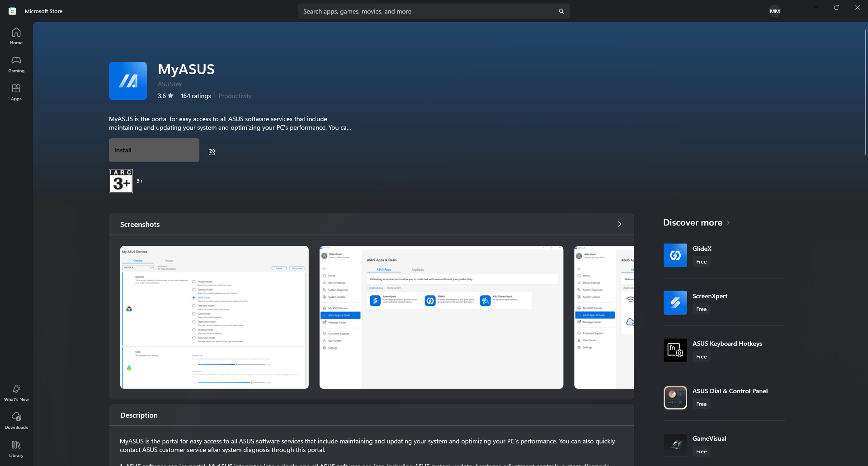868x466 pixels.
Task: View the 164 ratings
Action: click(x=196, y=96)
